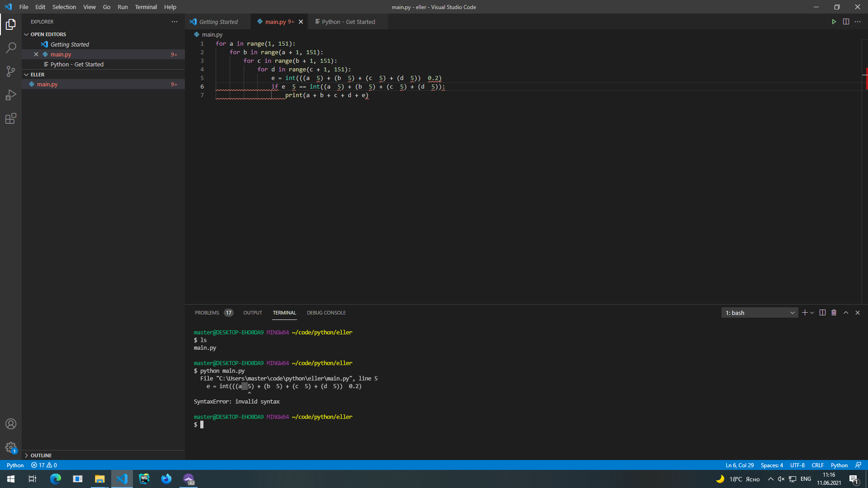Kill terminal with trash icon
The image size is (868, 488).
point(834,313)
